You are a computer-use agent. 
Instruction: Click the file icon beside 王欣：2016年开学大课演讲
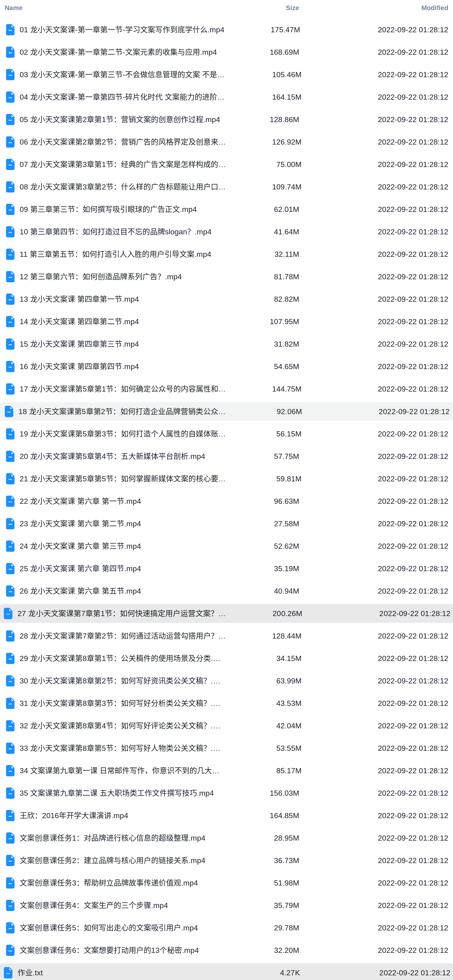(x=10, y=815)
